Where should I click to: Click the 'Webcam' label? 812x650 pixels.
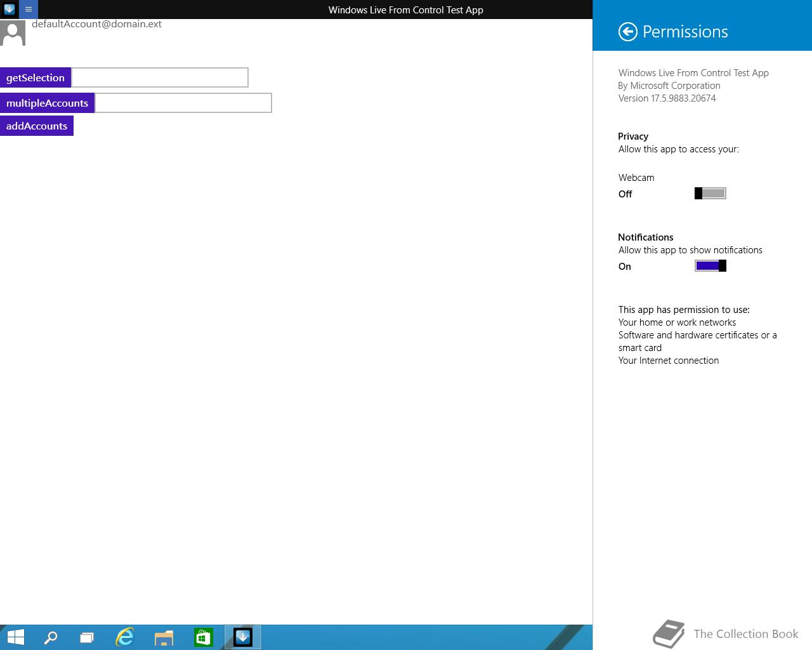(x=636, y=178)
